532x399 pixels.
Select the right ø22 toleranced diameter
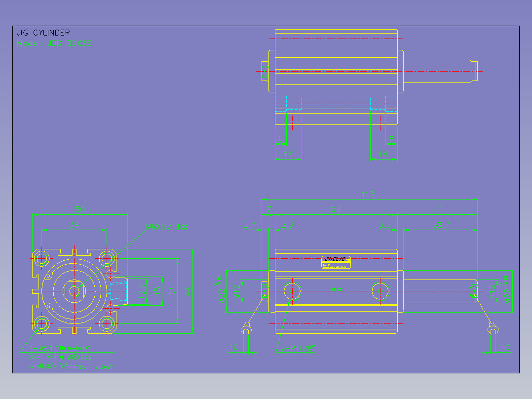[505, 289]
